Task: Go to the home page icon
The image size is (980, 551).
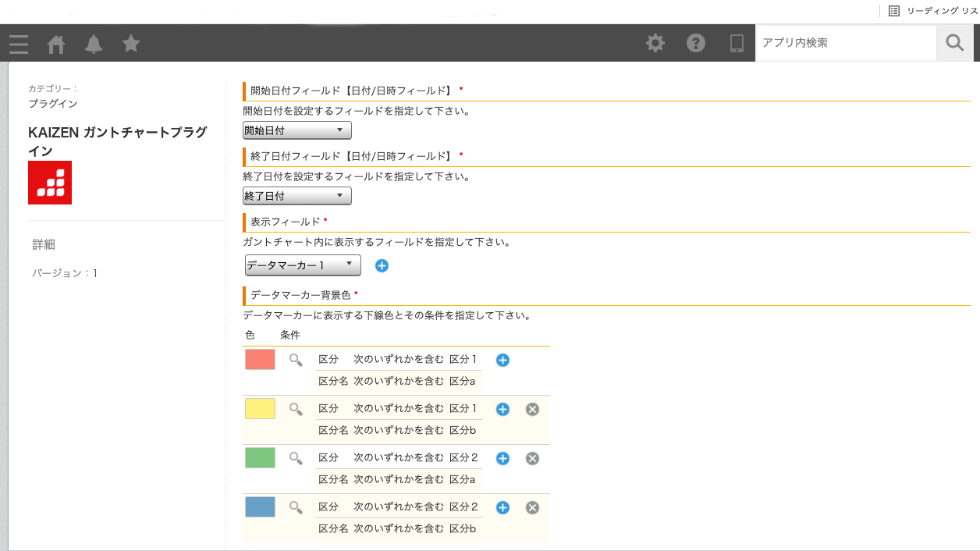Action: [x=56, y=44]
